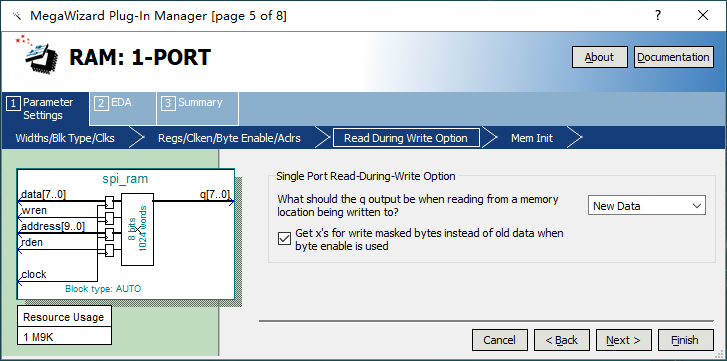Click the About button

click(599, 57)
